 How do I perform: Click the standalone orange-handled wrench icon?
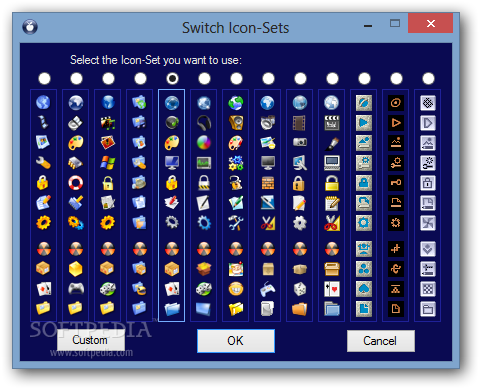(44, 163)
